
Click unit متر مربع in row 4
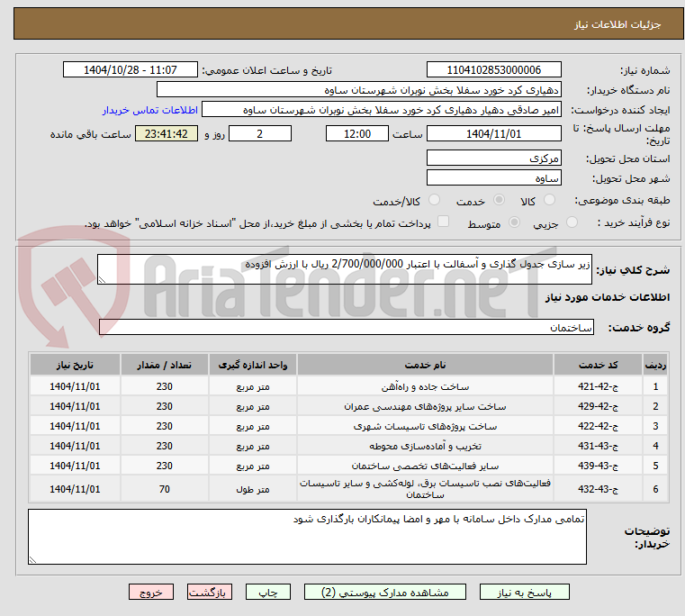click(x=253, y=447)
